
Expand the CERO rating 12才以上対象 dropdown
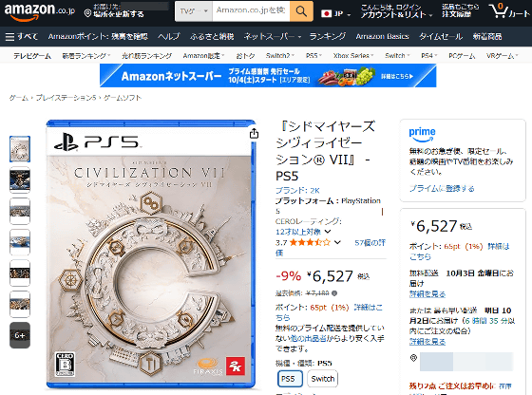pyautogui.click(x=328, y=232)
